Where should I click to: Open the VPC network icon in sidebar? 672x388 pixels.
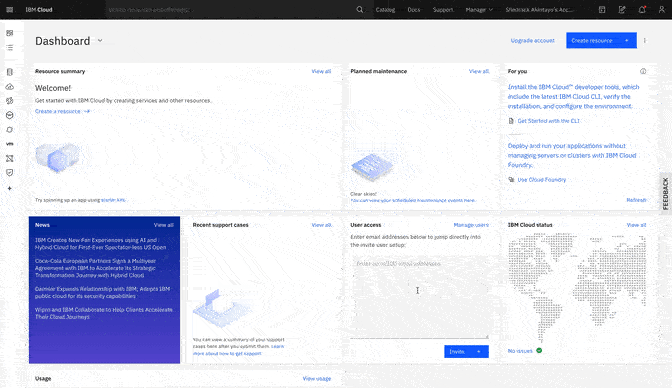[x=9, y=159]
